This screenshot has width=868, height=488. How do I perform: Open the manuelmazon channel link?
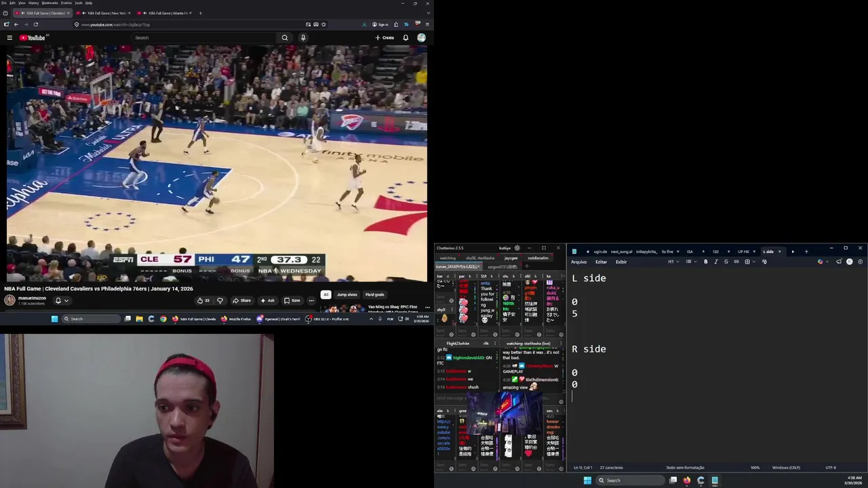pyautogui.click(x=32, y=298)
